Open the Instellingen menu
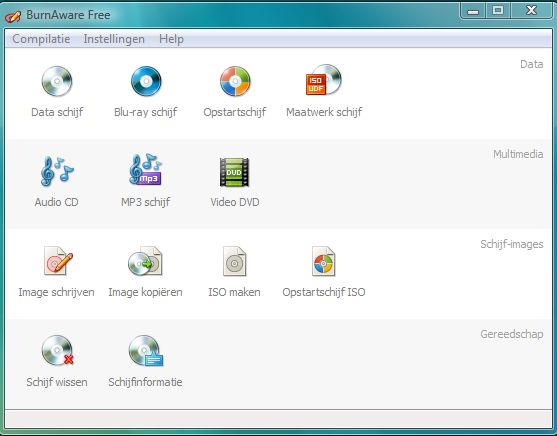Viewport: 557px width, 436px height. point(114,39)
